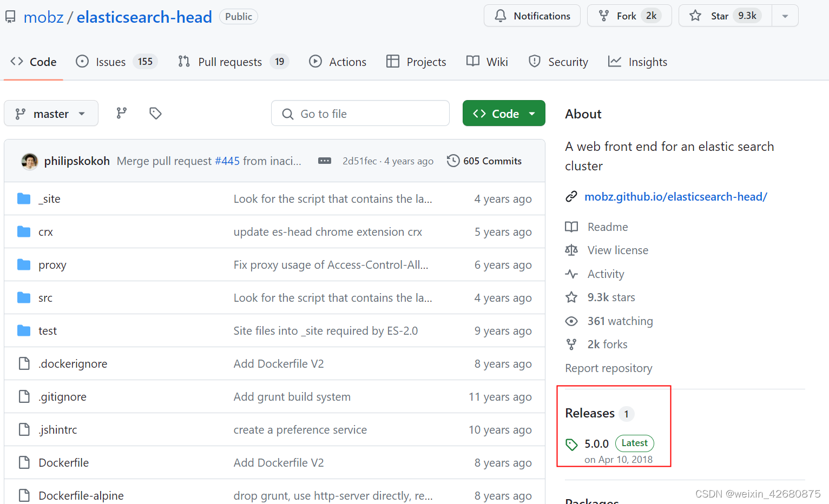
Task: Fork the repository
Action: click(x=629, y=16)
